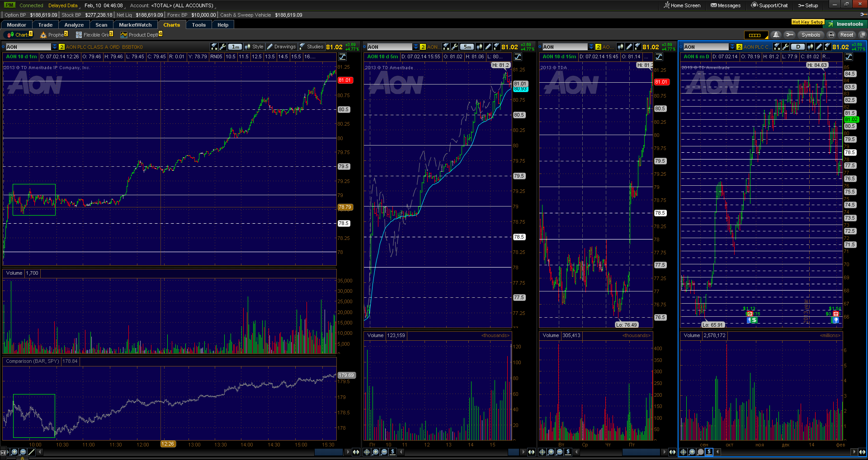
Task: Open the Setup menu
Action: pos(808,5)
